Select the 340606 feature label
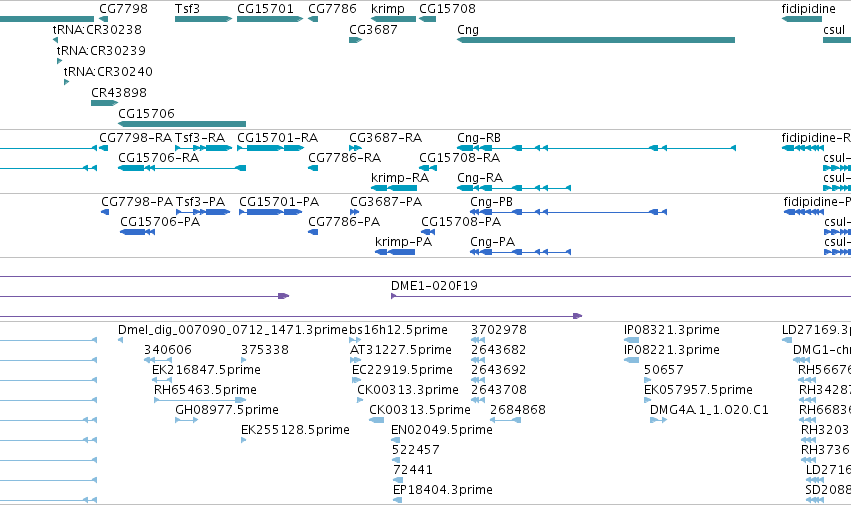This screenshot has width=851, height=505. [x=168, y=350]
